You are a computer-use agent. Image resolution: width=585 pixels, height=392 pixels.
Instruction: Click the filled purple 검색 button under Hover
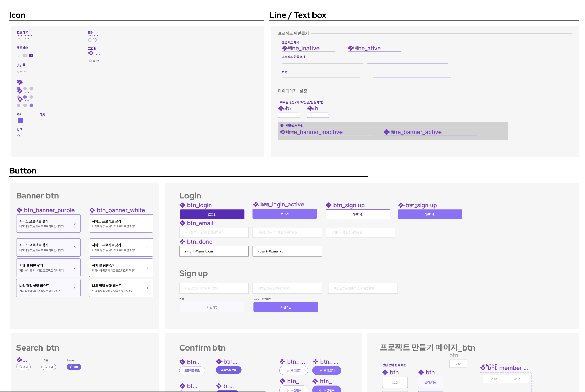[x=74, y=367]
